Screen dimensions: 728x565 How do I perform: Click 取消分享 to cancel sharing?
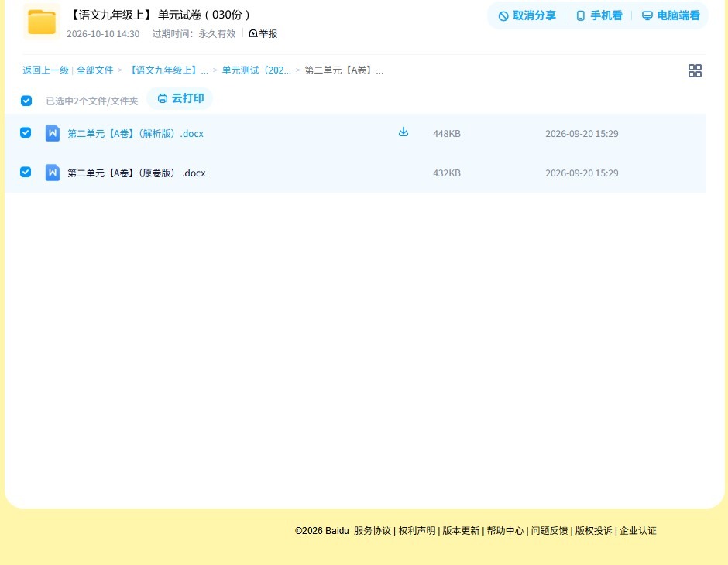tap(527, 15)
